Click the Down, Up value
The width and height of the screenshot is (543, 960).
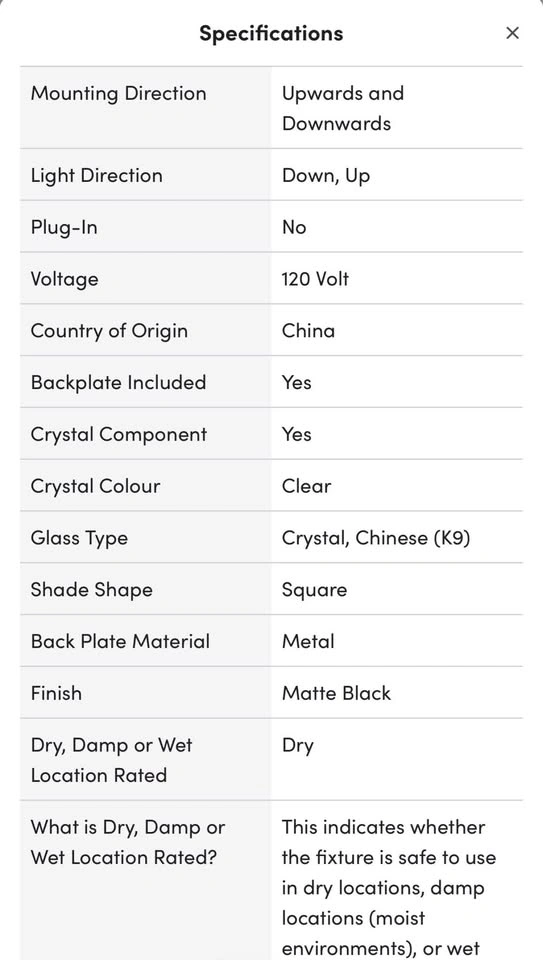(326, 176)
